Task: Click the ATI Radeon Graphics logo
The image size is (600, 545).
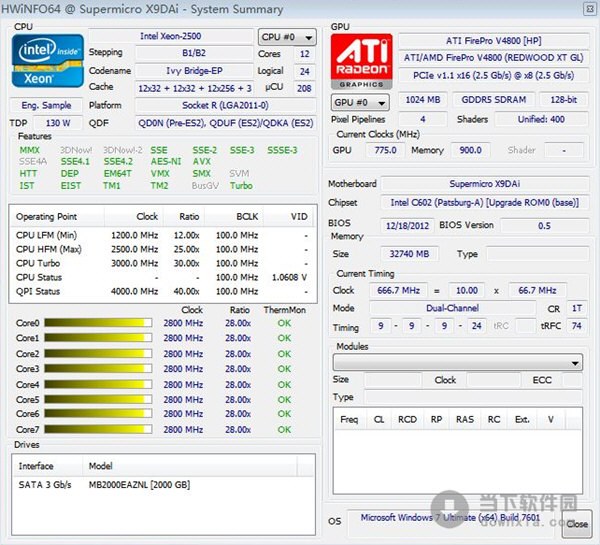Action: (361, 61)
